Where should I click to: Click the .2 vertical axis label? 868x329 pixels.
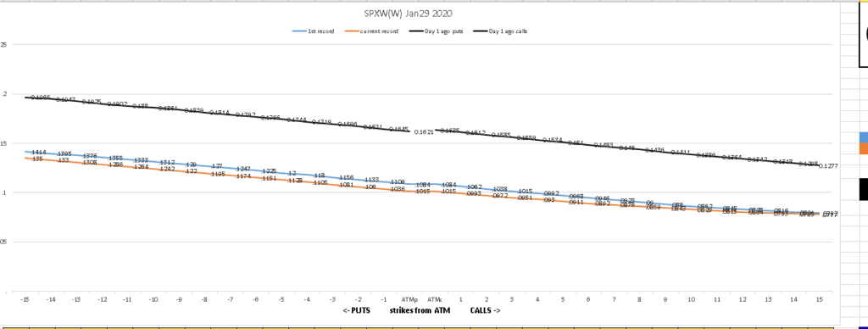pos(3,93)
